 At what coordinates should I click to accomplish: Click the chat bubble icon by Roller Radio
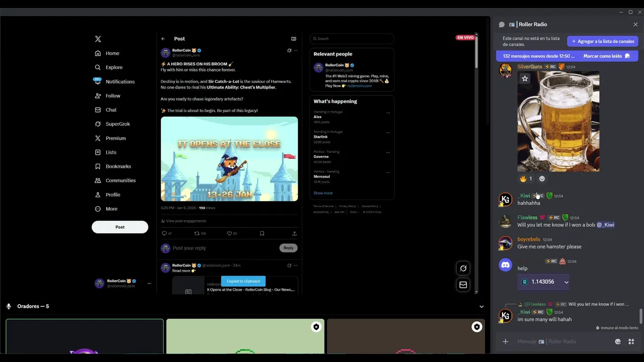[x=502, y=24]
